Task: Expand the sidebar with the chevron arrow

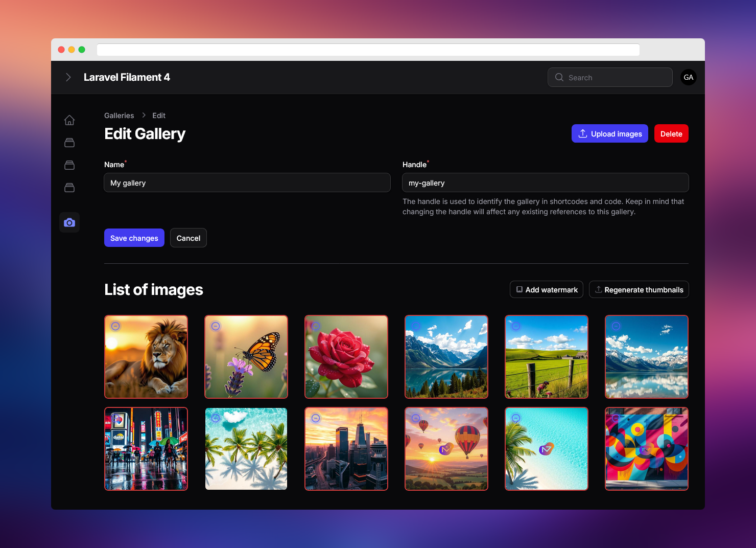Action: pos(68,77)
